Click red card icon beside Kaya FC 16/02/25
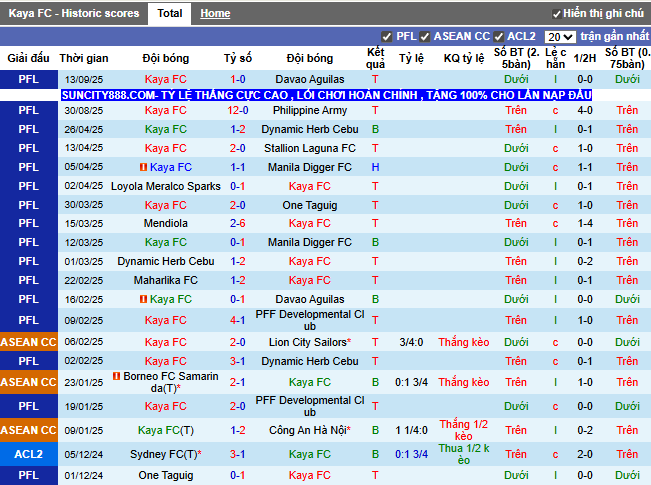 click(x=143, y=299)
